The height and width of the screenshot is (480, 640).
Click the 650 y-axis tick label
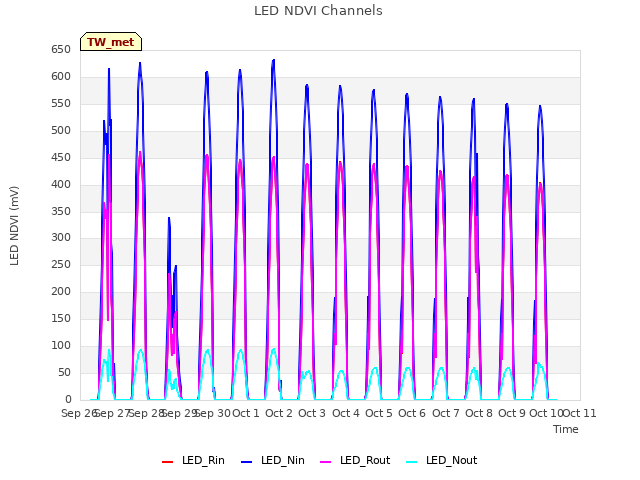(61, 50)
